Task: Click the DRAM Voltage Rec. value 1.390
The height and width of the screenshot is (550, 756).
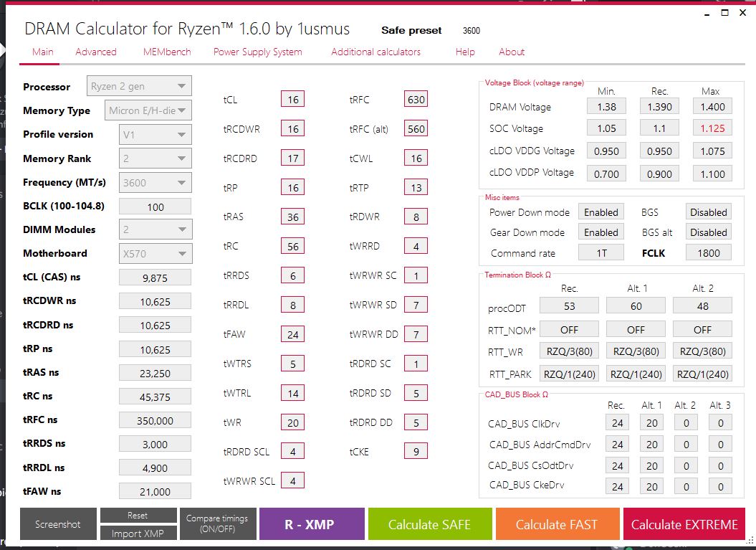Action: 659,107
